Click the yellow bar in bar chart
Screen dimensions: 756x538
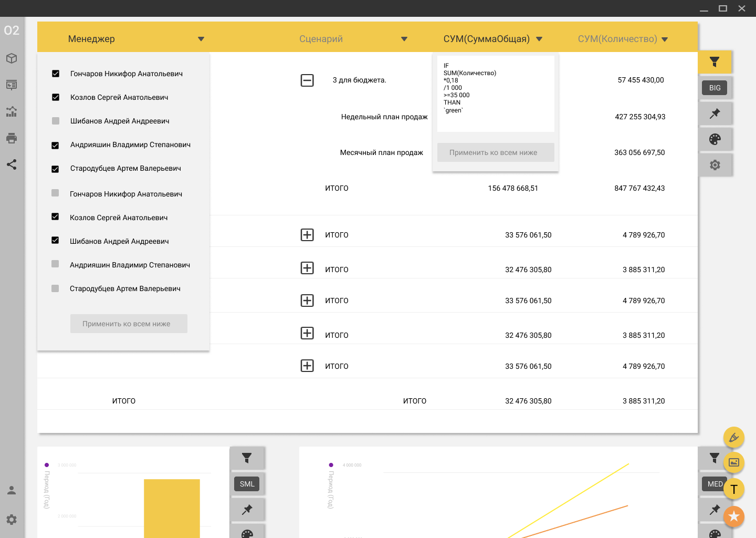click(172, 508)
